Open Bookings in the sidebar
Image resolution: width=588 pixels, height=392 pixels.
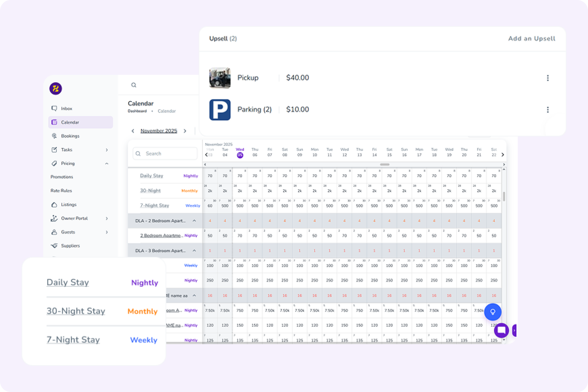pyautogui.click(x=70, y=136)
